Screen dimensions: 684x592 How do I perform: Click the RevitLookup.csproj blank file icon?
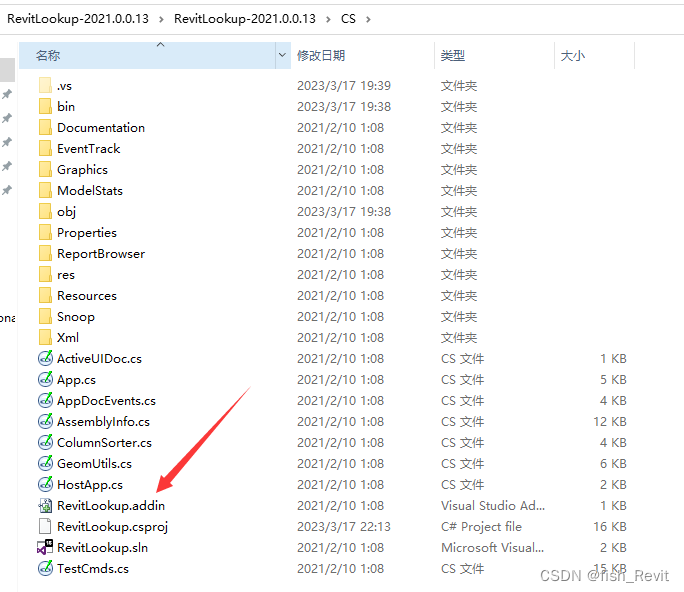click(45, 526)
